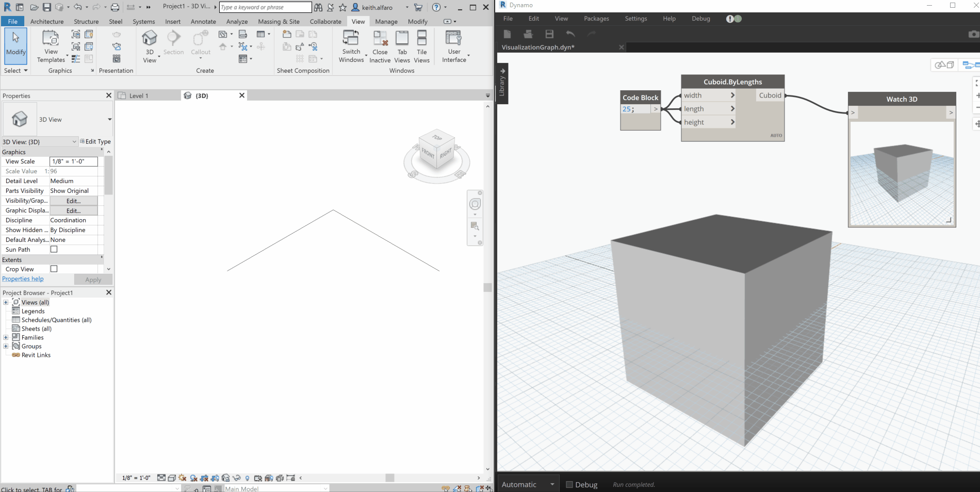Image resolution: width=980 pixels, height=492 pixels.
Task: Click the sun path icon in view control bar
Action: point(183,478)
